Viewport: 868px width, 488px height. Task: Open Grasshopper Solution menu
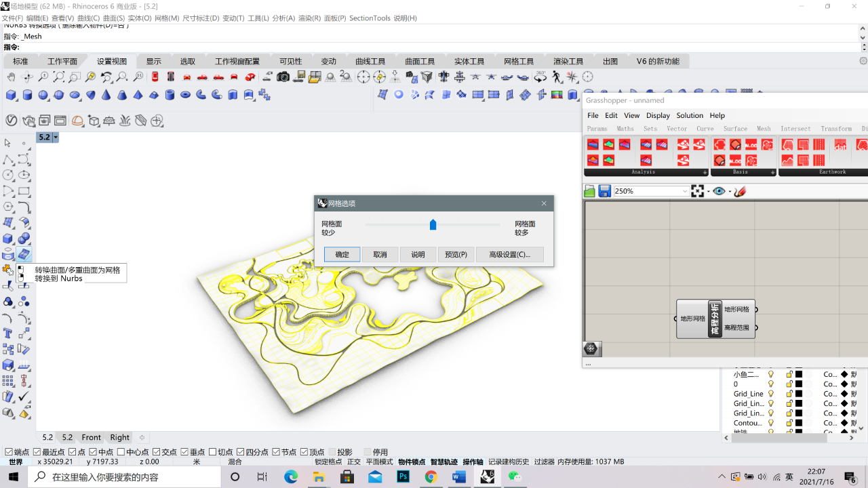coord(690,115)
